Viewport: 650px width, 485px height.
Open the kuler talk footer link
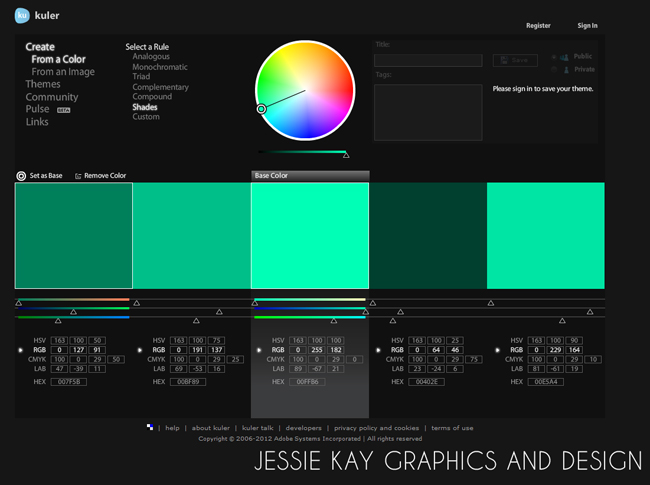pyautogui.click(x=257, y=428)
